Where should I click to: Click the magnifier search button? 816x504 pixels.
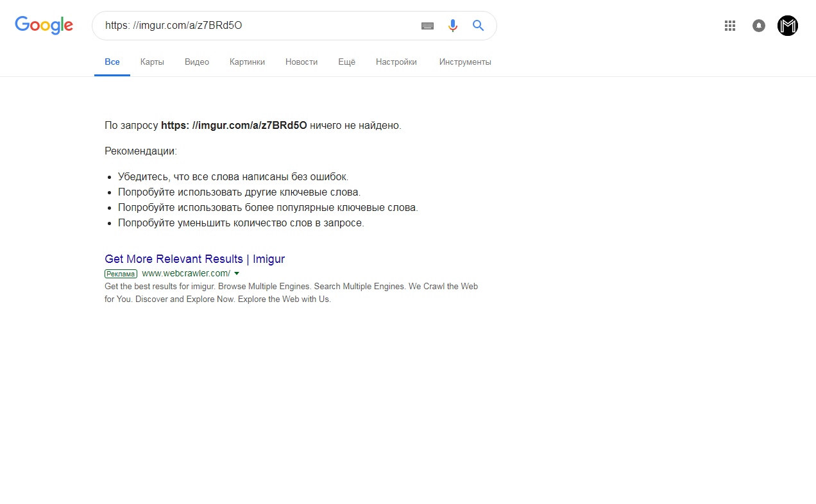[x=478, y=26]
